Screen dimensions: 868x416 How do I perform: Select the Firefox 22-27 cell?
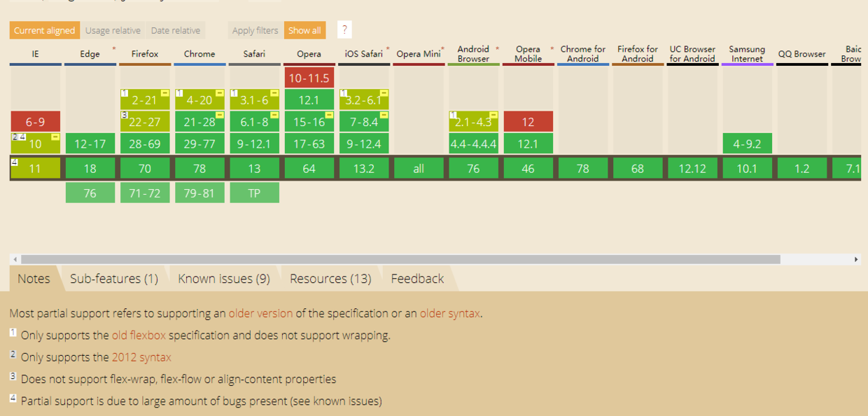pyautogui.click(x=145, y=122)
